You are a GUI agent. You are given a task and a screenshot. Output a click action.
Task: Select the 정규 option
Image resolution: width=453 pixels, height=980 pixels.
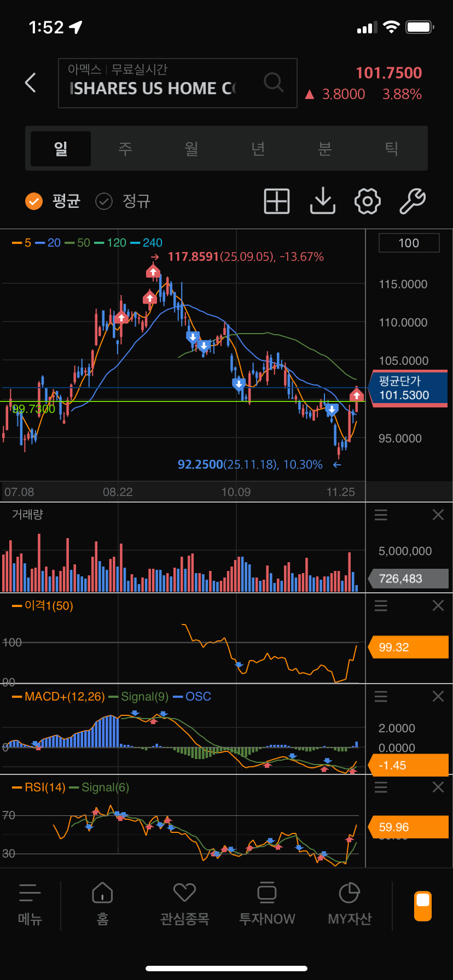[x=123, y=201]
